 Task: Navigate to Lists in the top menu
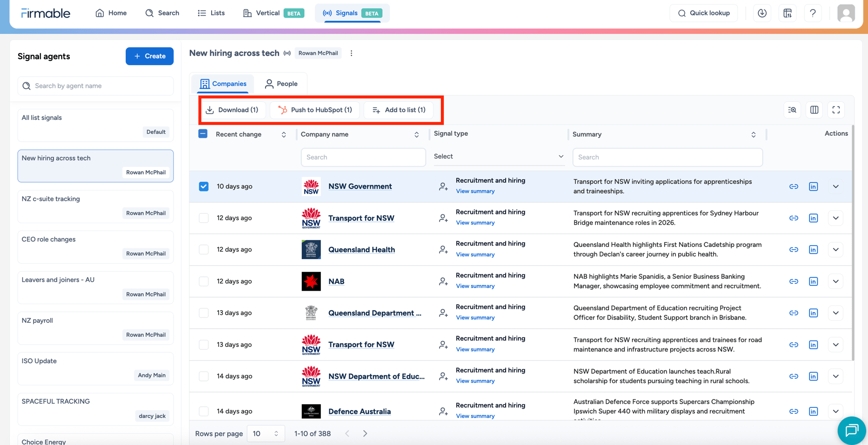pyautogui.click(x=211, y=13)
